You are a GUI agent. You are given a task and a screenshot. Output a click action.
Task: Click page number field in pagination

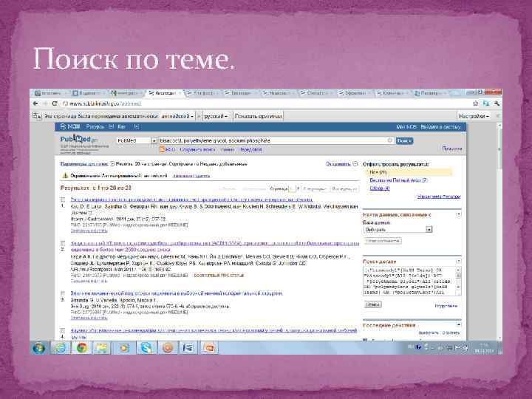pyautogui.click(x=292, y=188)
